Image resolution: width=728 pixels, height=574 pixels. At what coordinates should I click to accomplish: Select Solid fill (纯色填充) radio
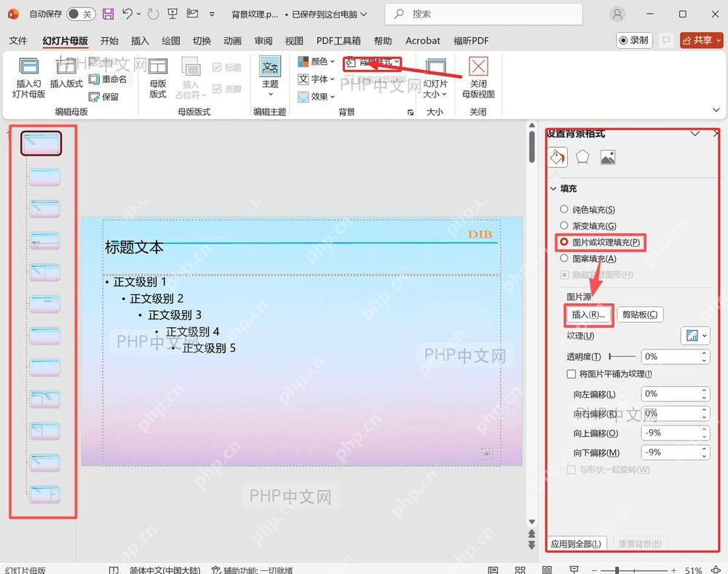pos(564,210)
